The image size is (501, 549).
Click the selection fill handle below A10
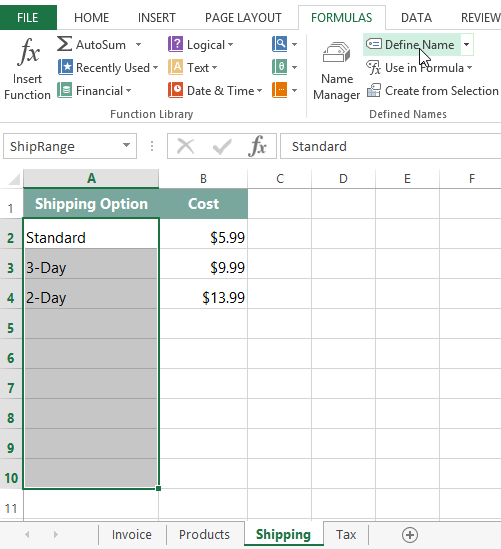[x=159, y=488]
